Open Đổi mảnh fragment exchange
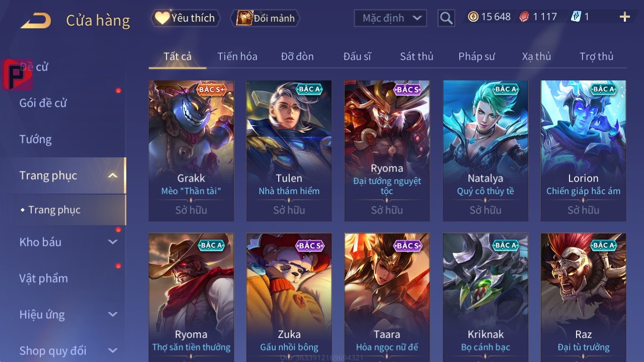The width and height of the screenshot is (644, 362). click(265, 18)
